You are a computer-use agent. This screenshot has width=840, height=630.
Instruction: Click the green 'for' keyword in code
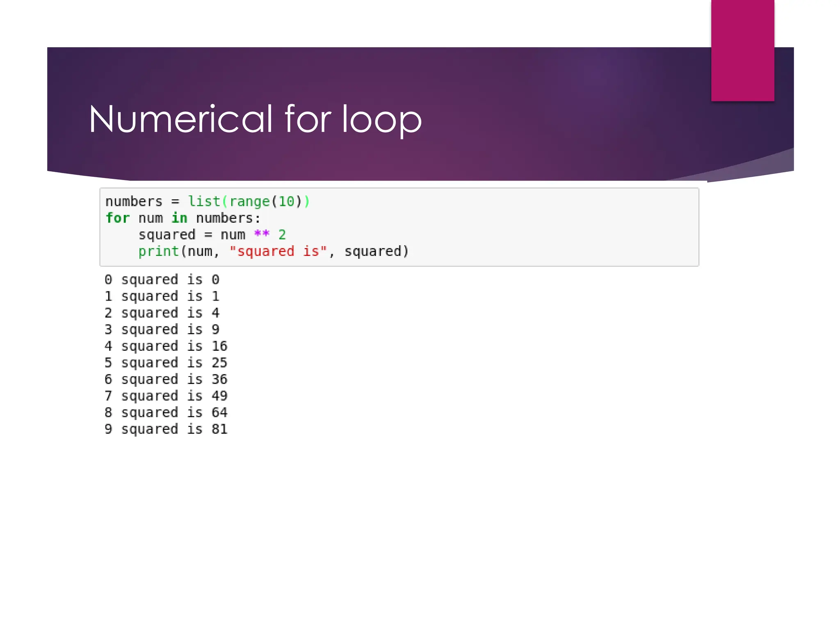click(117, 218)
